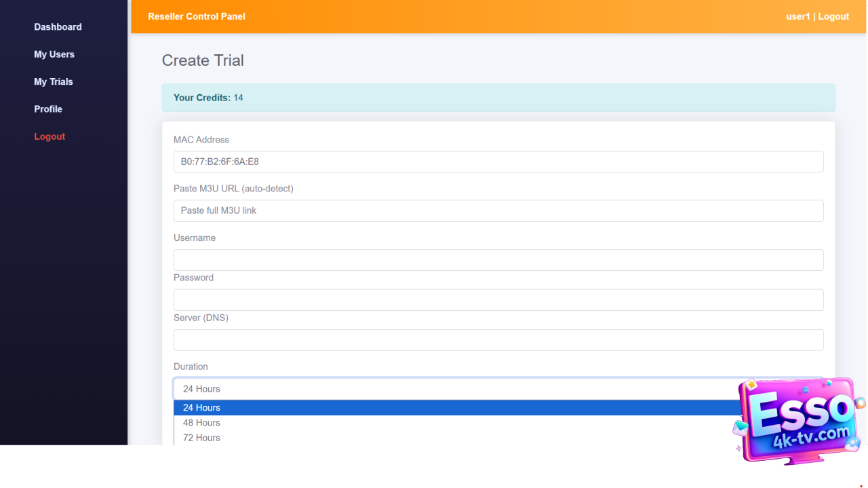Click the Your Credits info banner
Screen dimensions: 868x488
click(x=498, y=98)
